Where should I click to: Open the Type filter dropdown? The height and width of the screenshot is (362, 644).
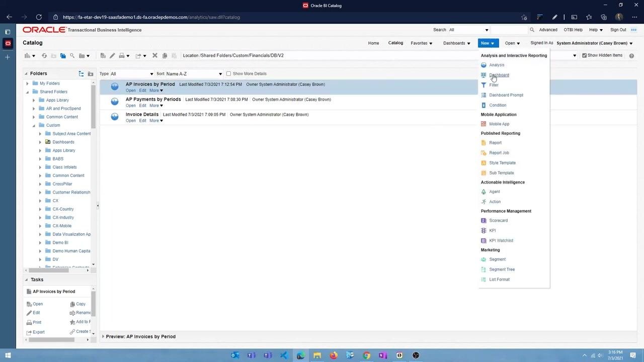coord(132,74)
